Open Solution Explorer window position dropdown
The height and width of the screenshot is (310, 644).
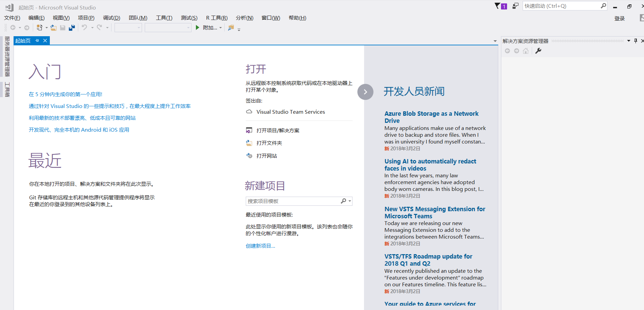tap(629, 41)
